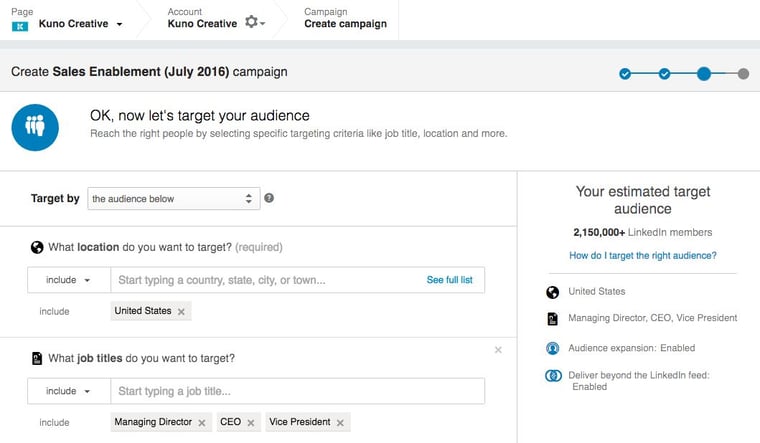The height and width of the screenshot is (443, 760).
Task: Remove the United States location tag
Action: 181,312
